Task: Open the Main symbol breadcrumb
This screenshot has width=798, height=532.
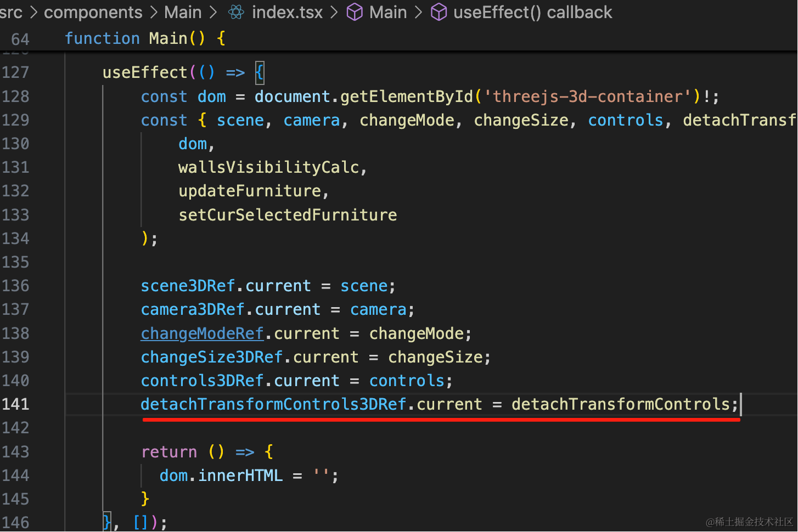Action: [x=388, y=12]
